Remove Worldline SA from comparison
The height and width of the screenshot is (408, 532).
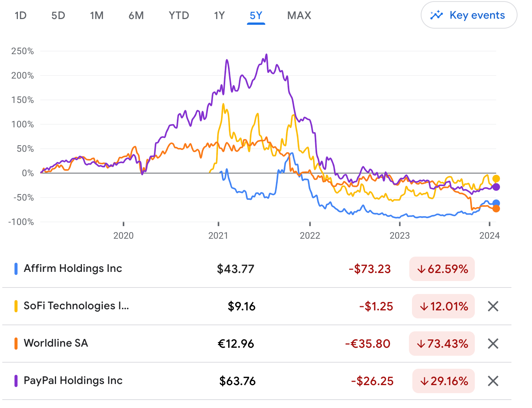[493, 344]
